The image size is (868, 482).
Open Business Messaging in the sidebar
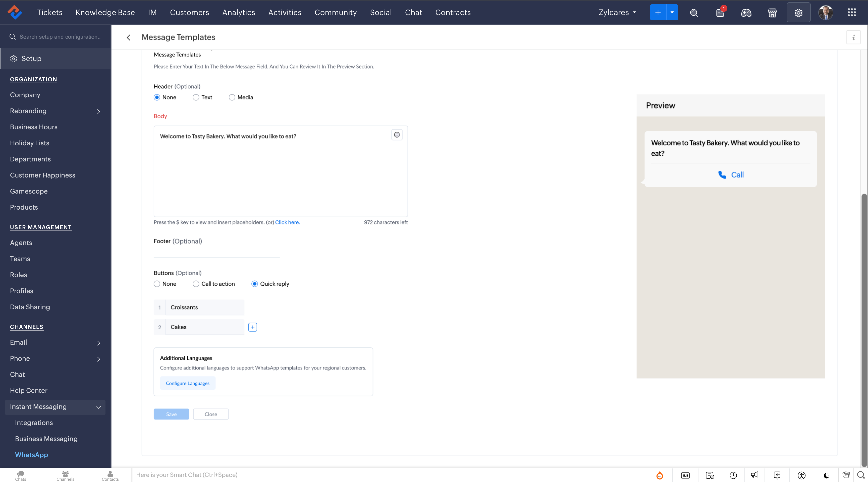pos(46,439)
